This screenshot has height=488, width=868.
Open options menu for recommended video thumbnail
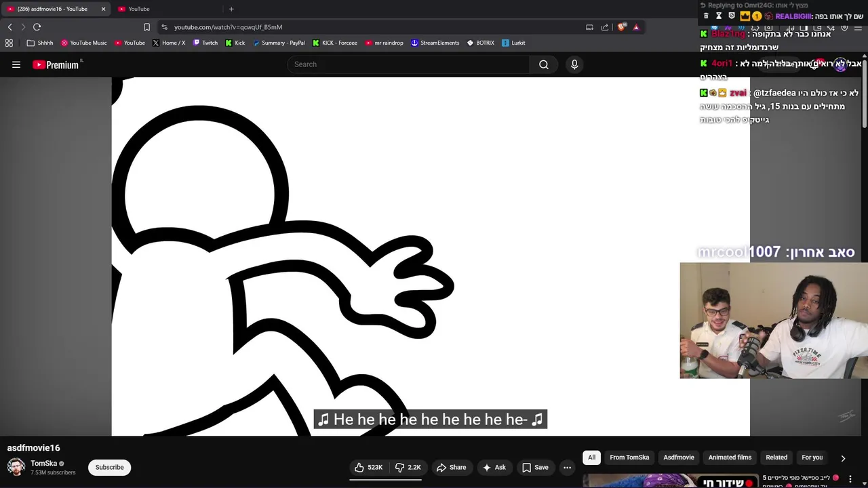[850, 479]
